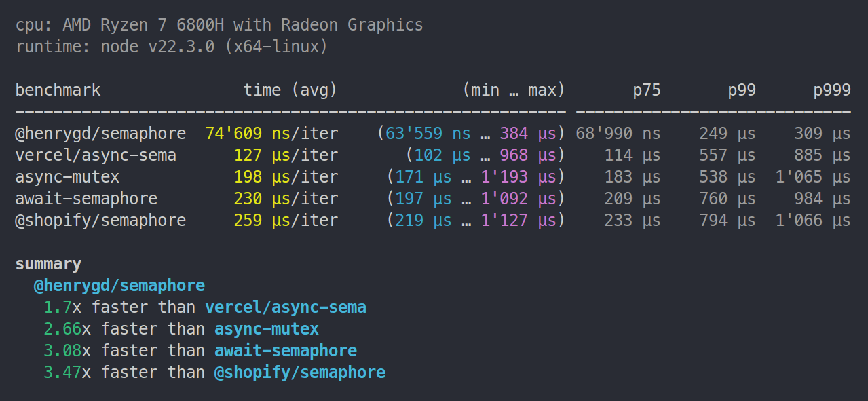This screenshot has width=868, height=401.
Task: Click the async-mutex benchmark row label
Action: pyautogui.click(x=67, y=177)
